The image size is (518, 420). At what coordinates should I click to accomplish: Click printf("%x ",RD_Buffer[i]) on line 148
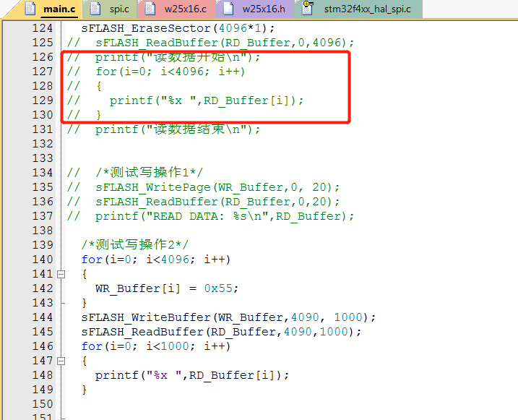click(192, 375)
